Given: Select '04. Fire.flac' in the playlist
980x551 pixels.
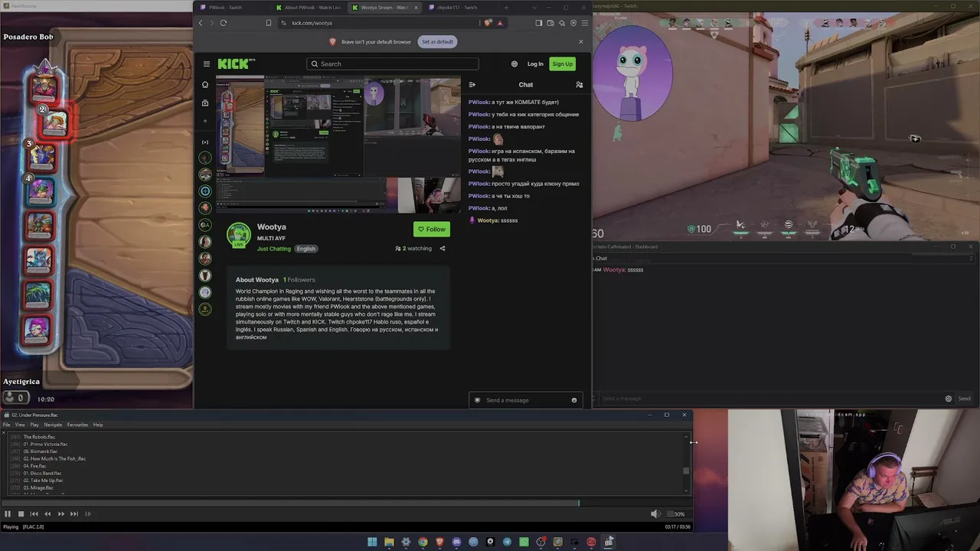Looking at the screenshot, I should [x=34, y=466].
